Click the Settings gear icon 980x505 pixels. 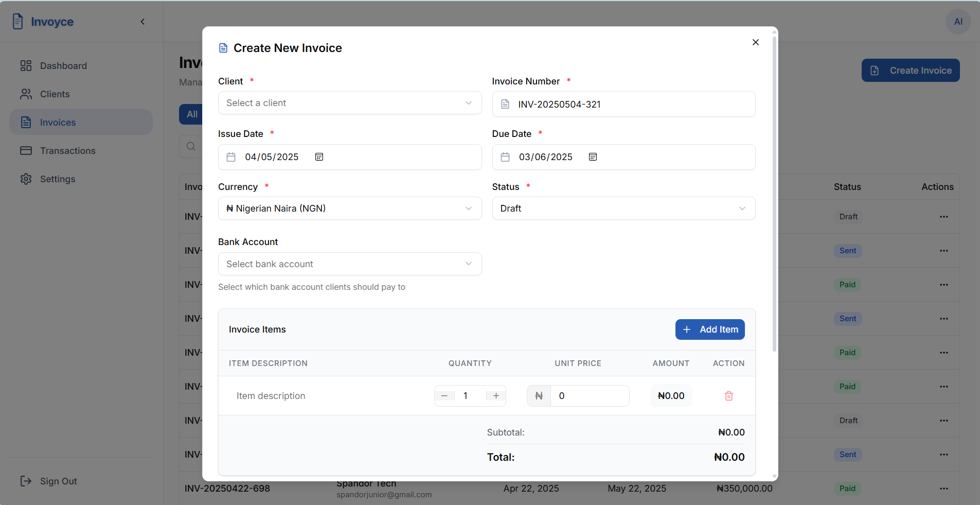[x=26, y=179]
